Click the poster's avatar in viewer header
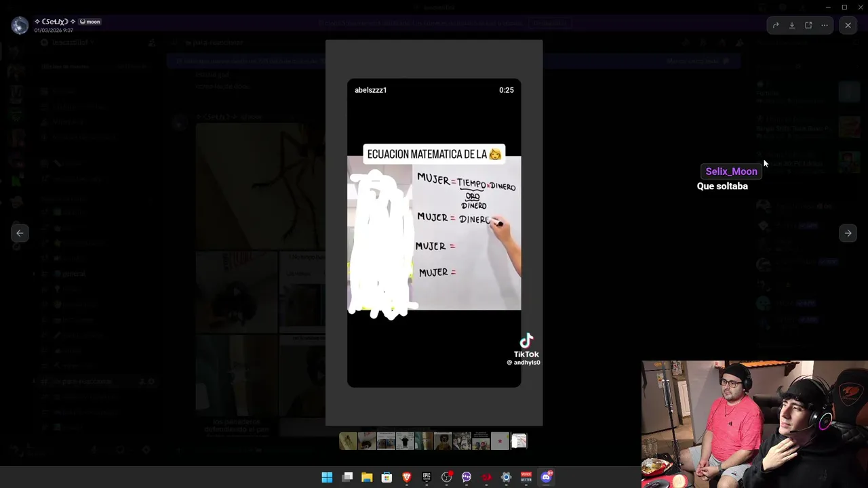 (20, 25)
